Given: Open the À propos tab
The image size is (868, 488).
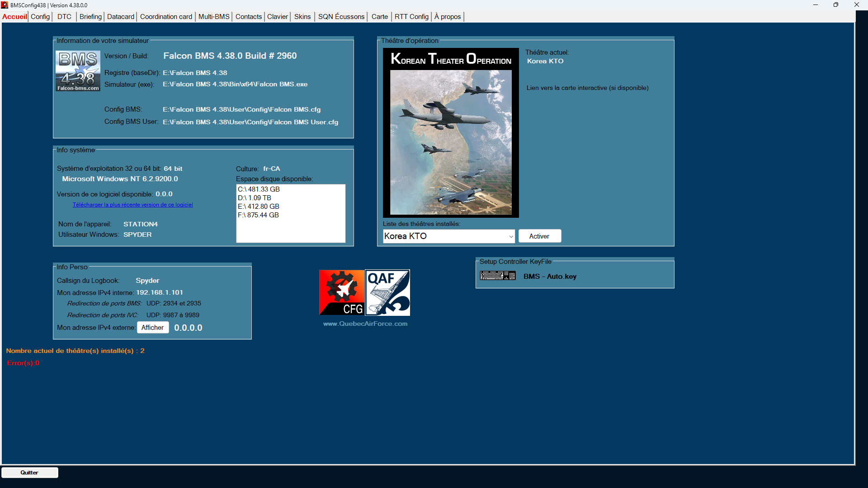Looking at the screenshot, I should [448, 17].
